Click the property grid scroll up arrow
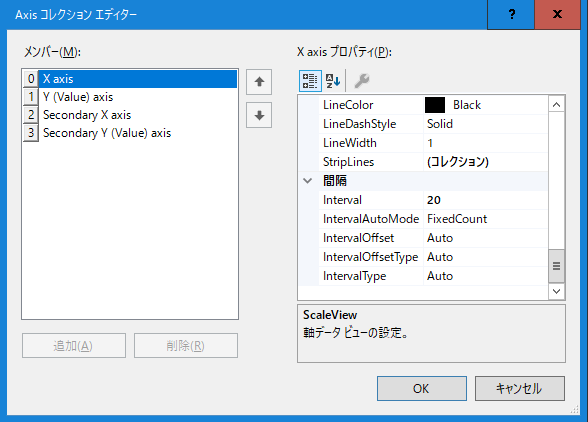Screen dimensions: 588x422 pos(556,105)
